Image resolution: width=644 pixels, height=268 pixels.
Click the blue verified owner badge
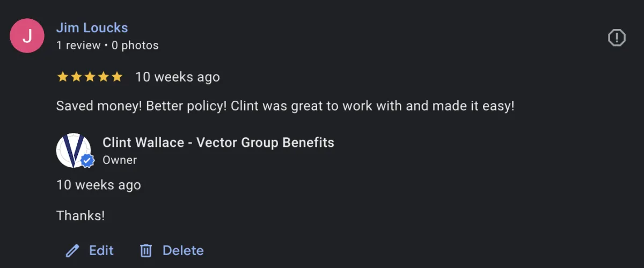87,161
